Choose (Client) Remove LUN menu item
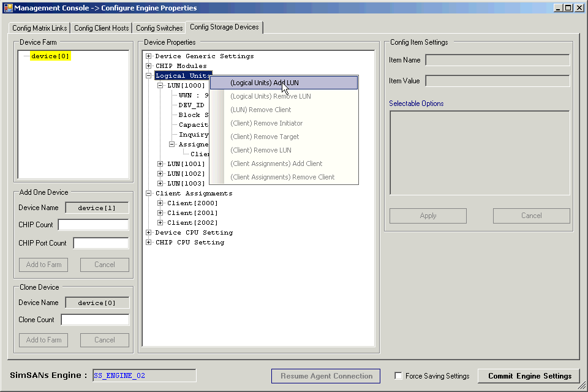Viewport: 588px width, 392px height. (284, 151)
